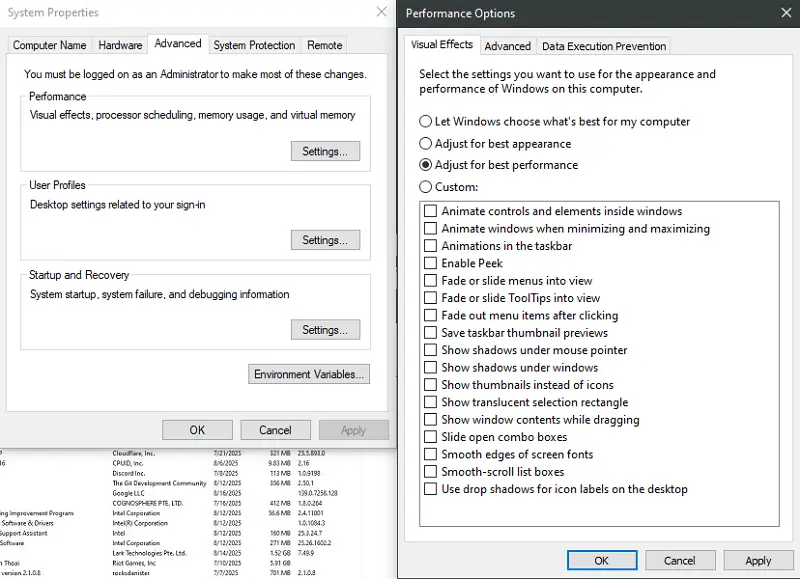
Task: Open Startup and Recovery Settings
Action: tap(324, 330)
